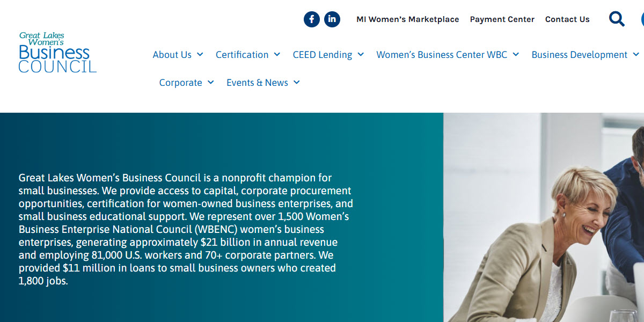Click the search magnifier icon
The image size is (644, 322).
click(x=616, y=19)
